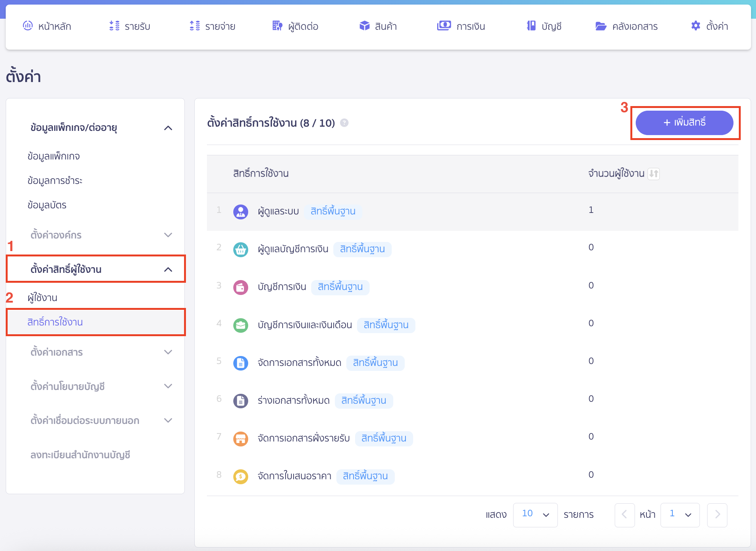Click the สินค้า products box icon
The image size is (756, 551).
coord(364,26)
